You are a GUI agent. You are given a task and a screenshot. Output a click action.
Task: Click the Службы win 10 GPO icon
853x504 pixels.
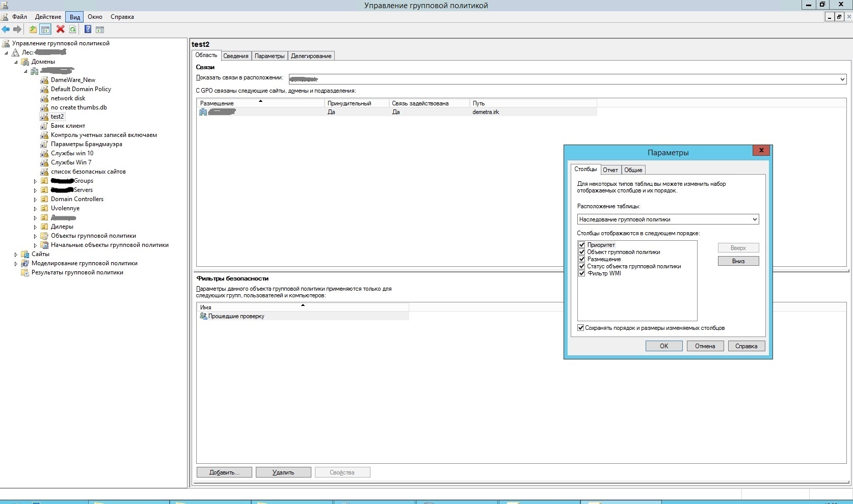[x=44, y=153]
